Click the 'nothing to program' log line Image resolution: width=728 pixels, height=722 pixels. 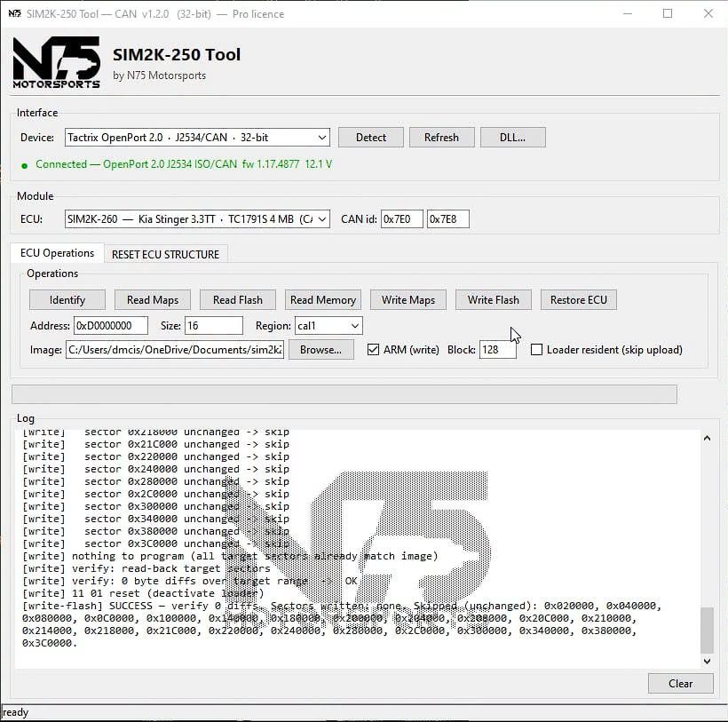(x=230, y=556)
